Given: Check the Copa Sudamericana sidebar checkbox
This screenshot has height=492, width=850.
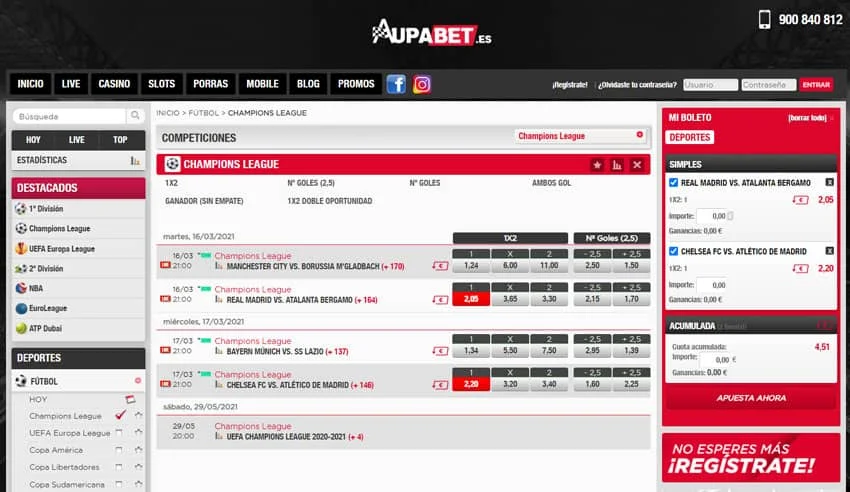Looking at the screenshot, I should coord(119,484).
